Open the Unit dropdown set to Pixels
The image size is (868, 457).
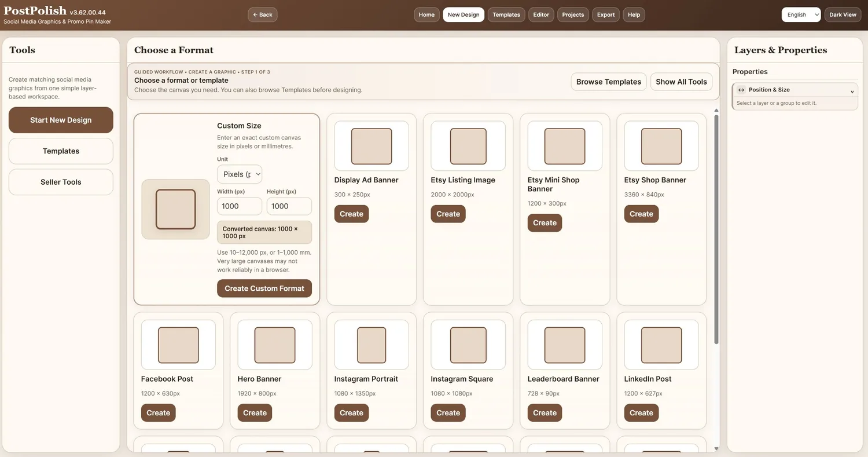(240, 174)
